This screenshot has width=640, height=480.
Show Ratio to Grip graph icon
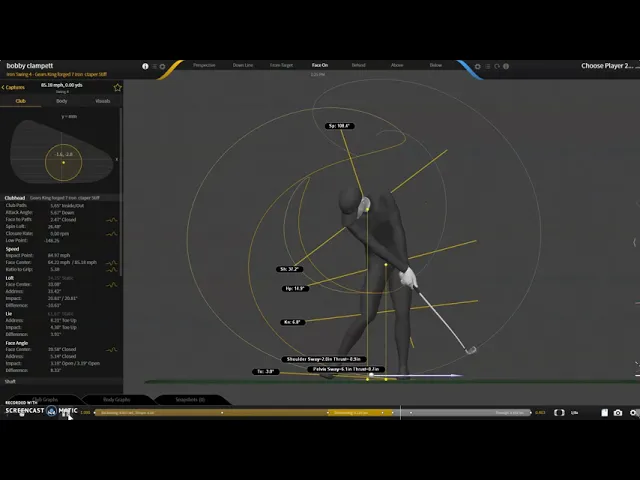click(x=112, y=270)
